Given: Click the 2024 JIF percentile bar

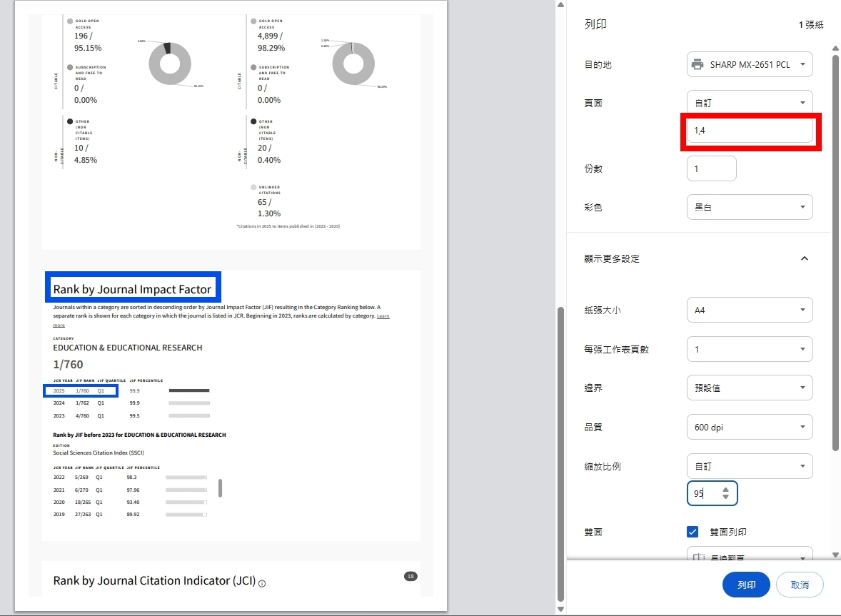Looking at the screenshot, I should point(189,403).
